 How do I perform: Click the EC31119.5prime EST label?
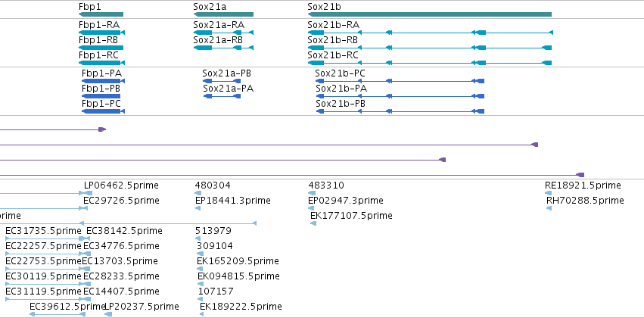click(44, 291)
